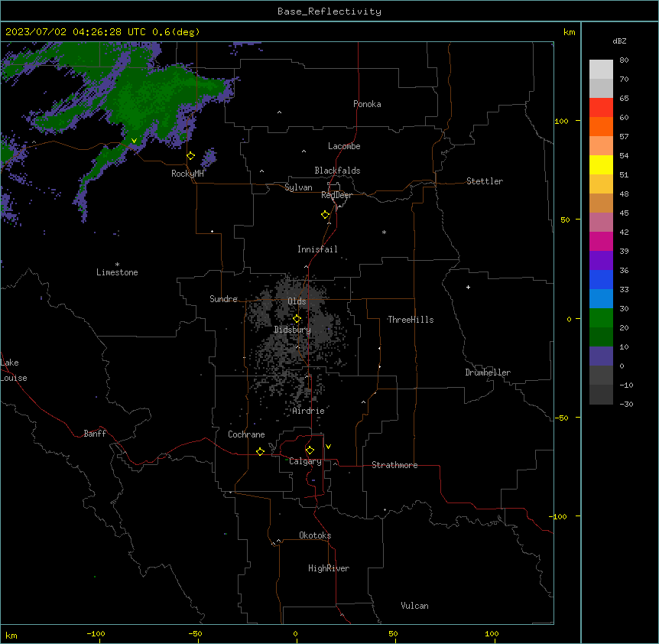Click the RockyMH label

tap(187, 174)
